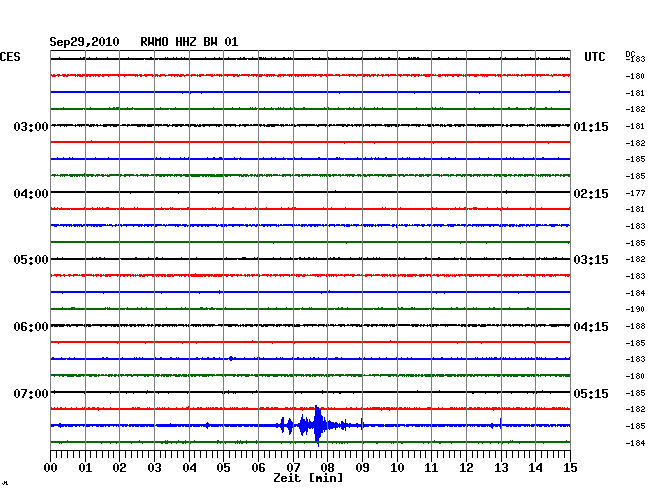Select the 06:00 local time label
Viewport: 650px width, 494px height.
tap(31, 327)
